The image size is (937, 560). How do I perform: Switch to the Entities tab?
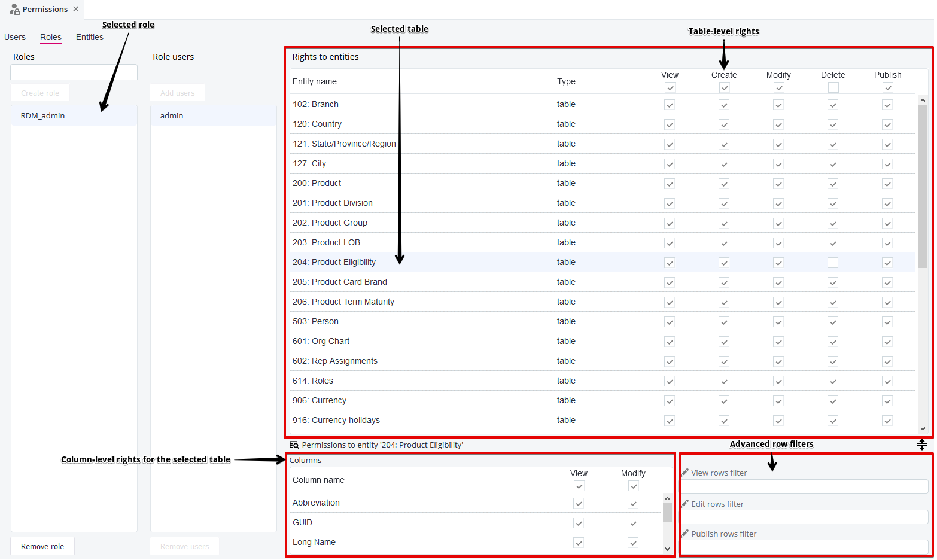tap(90, 37)
